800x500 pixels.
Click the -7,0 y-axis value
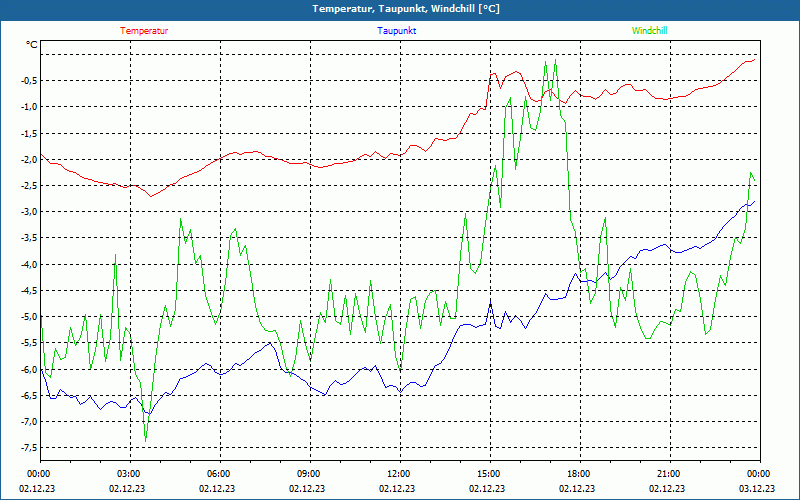(29, 421)
